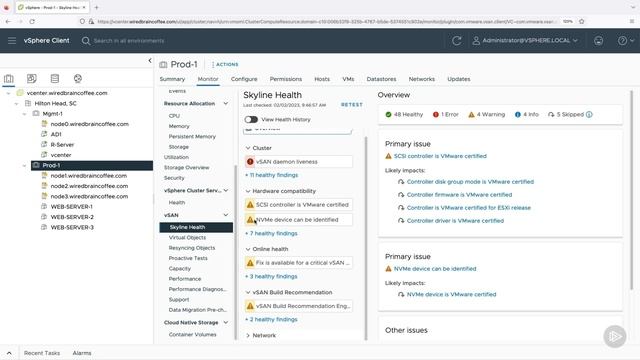Image resolution: width=640 pixels, height=360 pixels.
Task: Collapse the vSphere Cluster Services section
Action: (225, 191)
